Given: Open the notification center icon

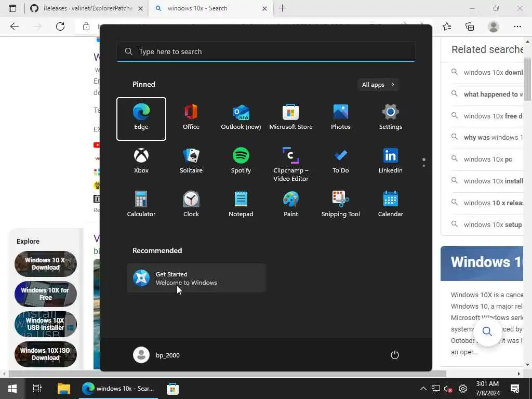Looking at the screenshot, I should coord(515,389).
